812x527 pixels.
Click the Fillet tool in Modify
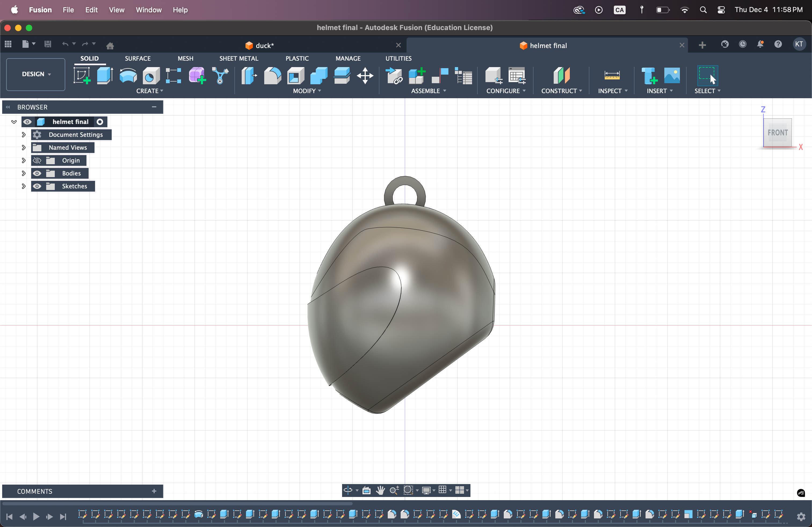(x=272, y=75)
